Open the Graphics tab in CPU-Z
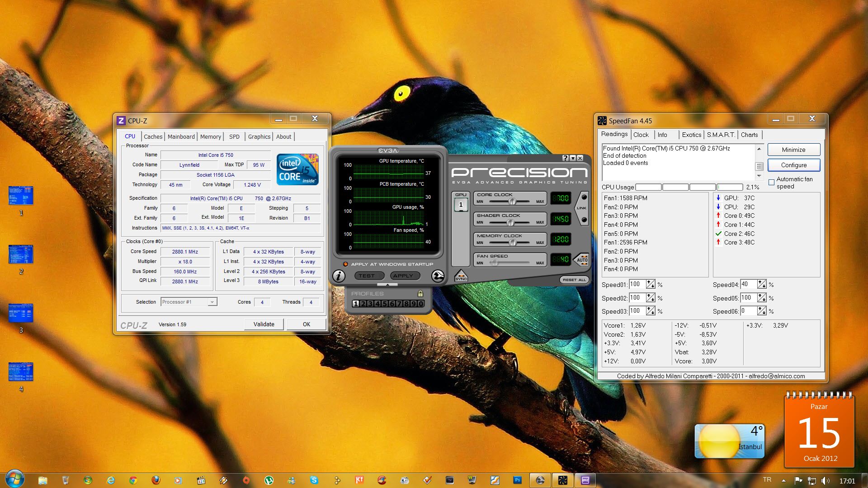 (259, 136)
